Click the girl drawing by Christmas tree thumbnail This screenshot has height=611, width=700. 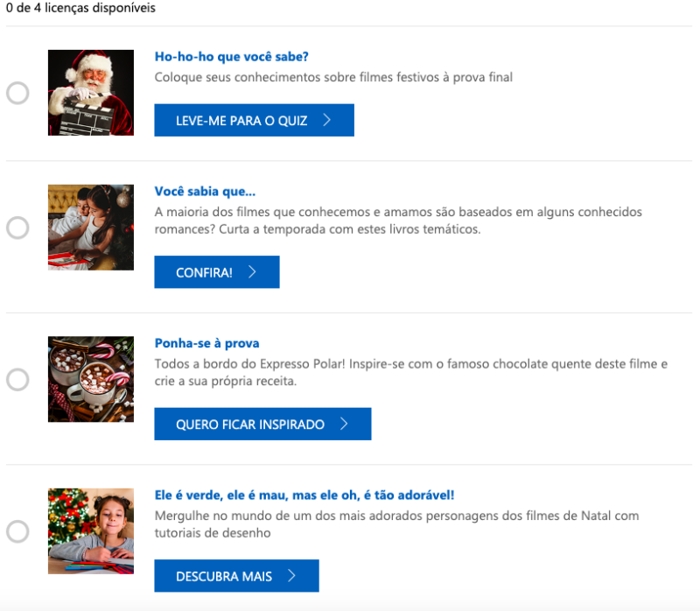click(x=91, y=531)
